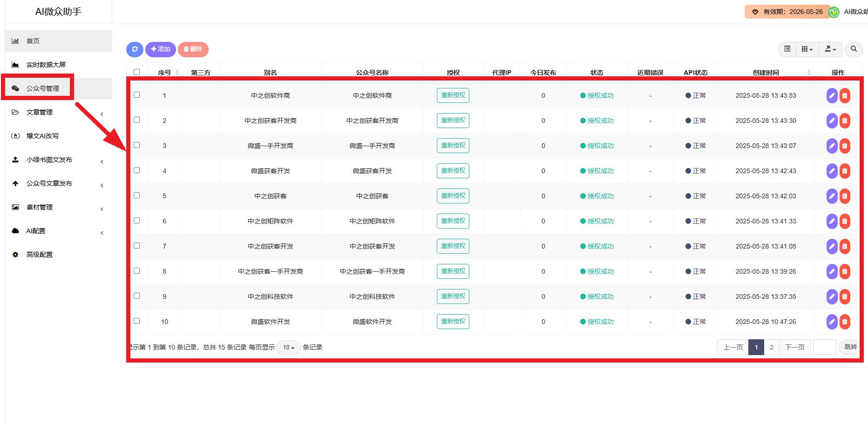Delete row 2 中之创获客开发商 with trash icon
868x424 pixels.
(845, 121)
